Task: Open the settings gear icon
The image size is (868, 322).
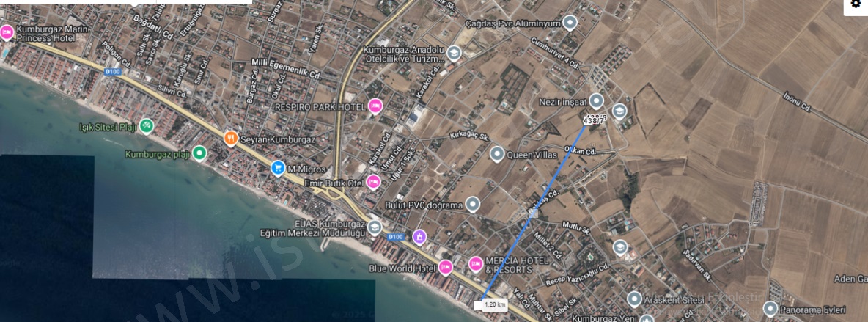Action: (856, 4)
